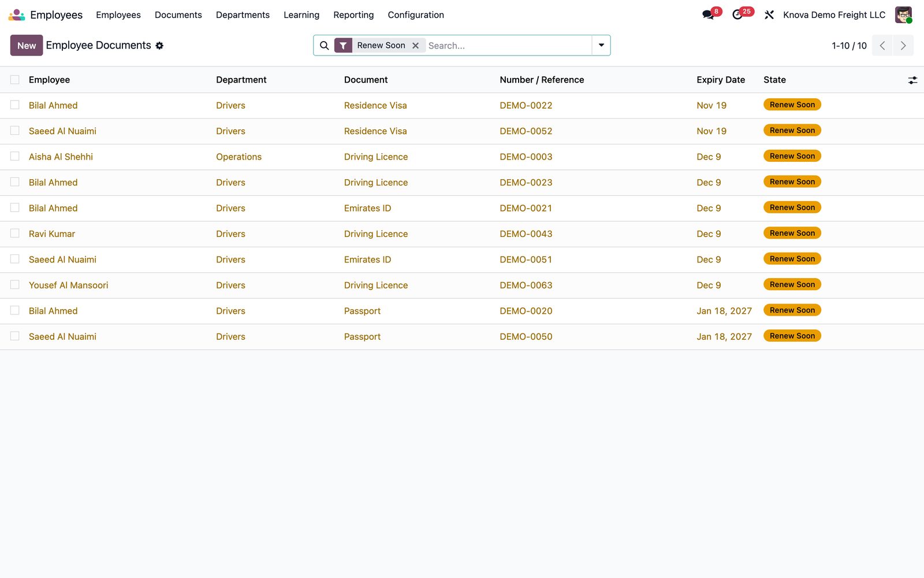Select checkbox for Ravi Kumar row

point(15,234)
